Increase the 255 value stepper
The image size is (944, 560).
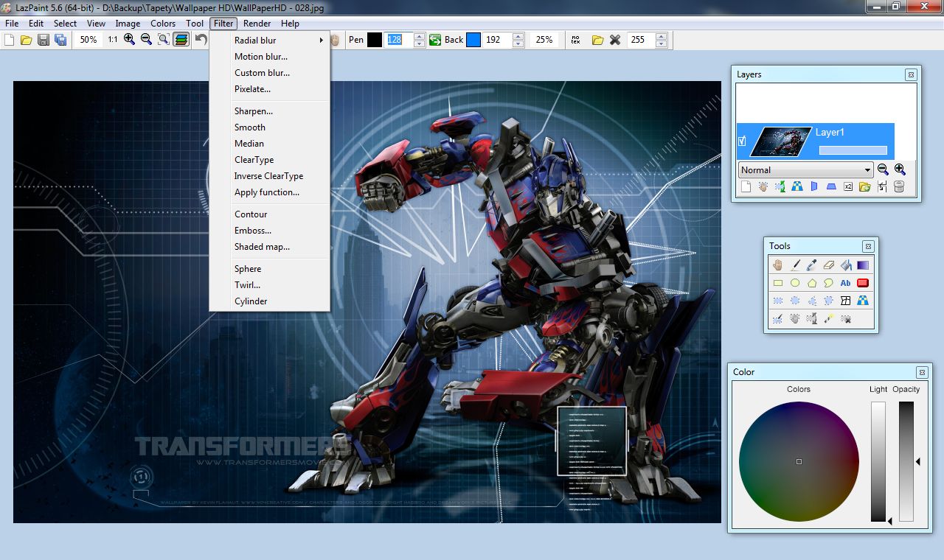click(x=661, y=36)
